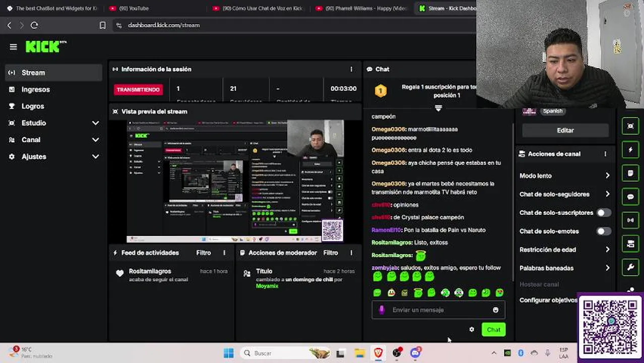Expand Palabras baneadas chevron

point(607,268)
